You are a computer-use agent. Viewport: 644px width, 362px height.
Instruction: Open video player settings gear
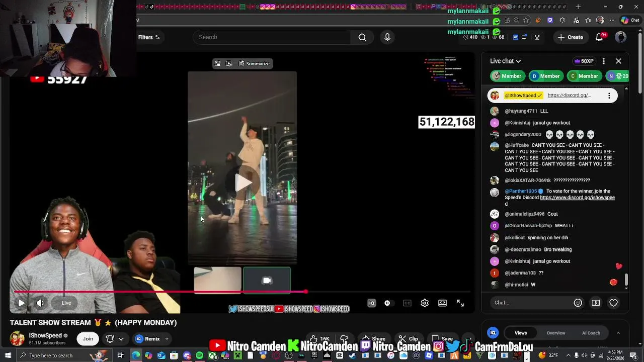click(425, 303)
